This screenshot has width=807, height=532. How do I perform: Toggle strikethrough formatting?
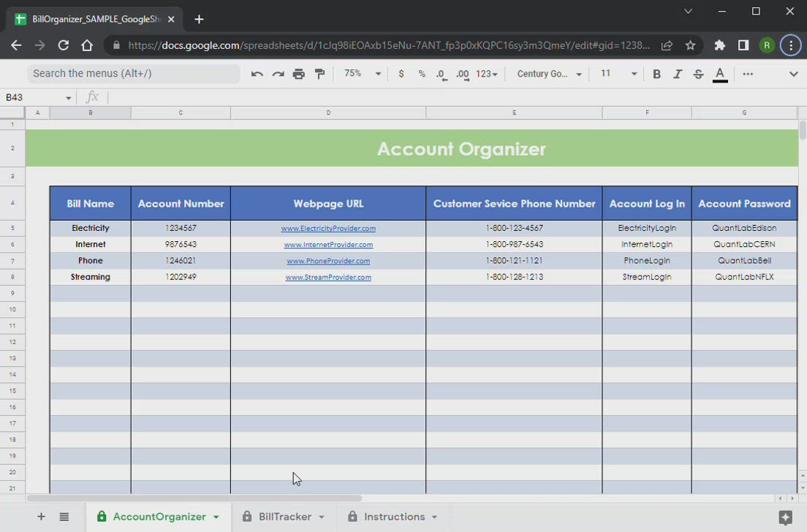coord(698,74)
